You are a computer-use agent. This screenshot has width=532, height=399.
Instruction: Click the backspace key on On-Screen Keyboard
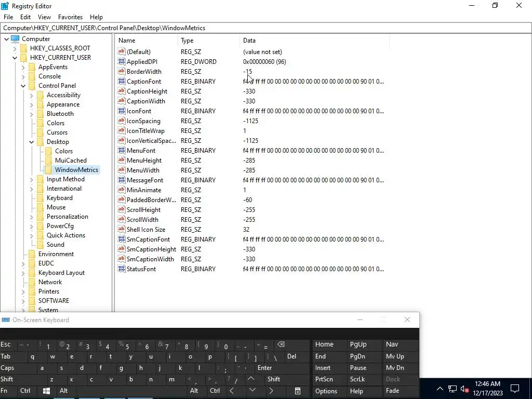281,344
